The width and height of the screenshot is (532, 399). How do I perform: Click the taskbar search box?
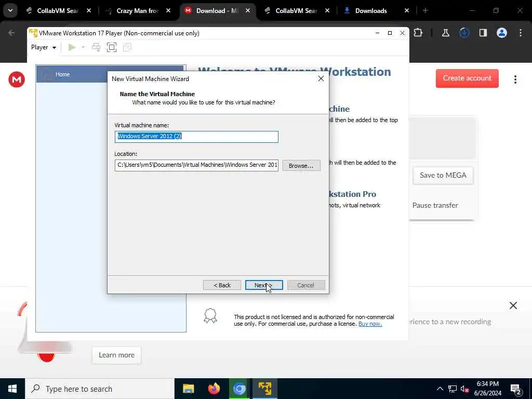(100, 389)
